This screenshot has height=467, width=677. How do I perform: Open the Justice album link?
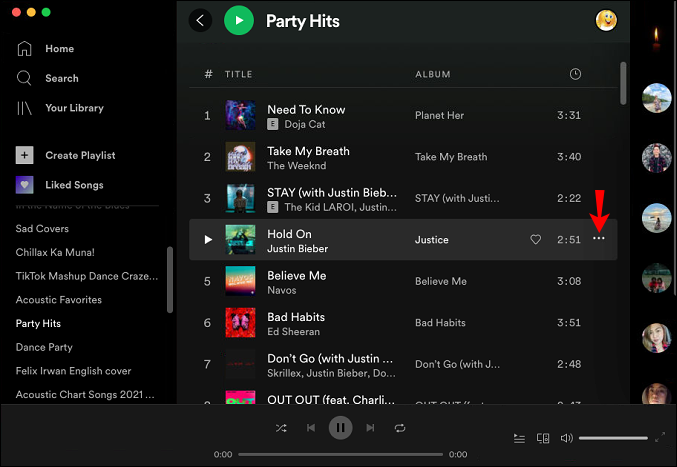432,240
